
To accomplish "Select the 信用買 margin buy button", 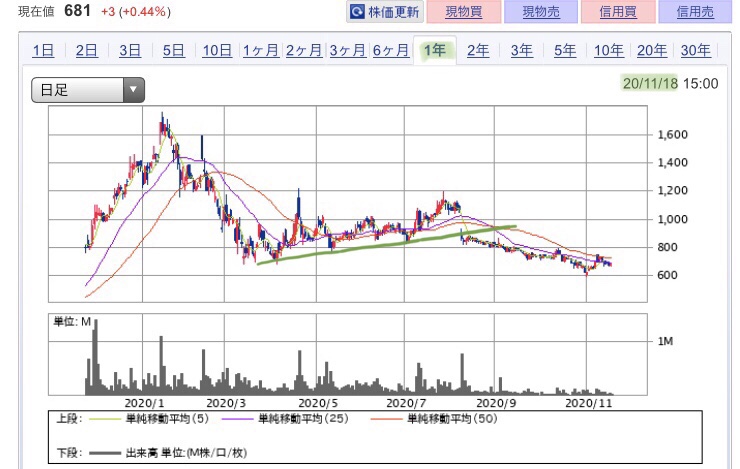I will [618, 11].
